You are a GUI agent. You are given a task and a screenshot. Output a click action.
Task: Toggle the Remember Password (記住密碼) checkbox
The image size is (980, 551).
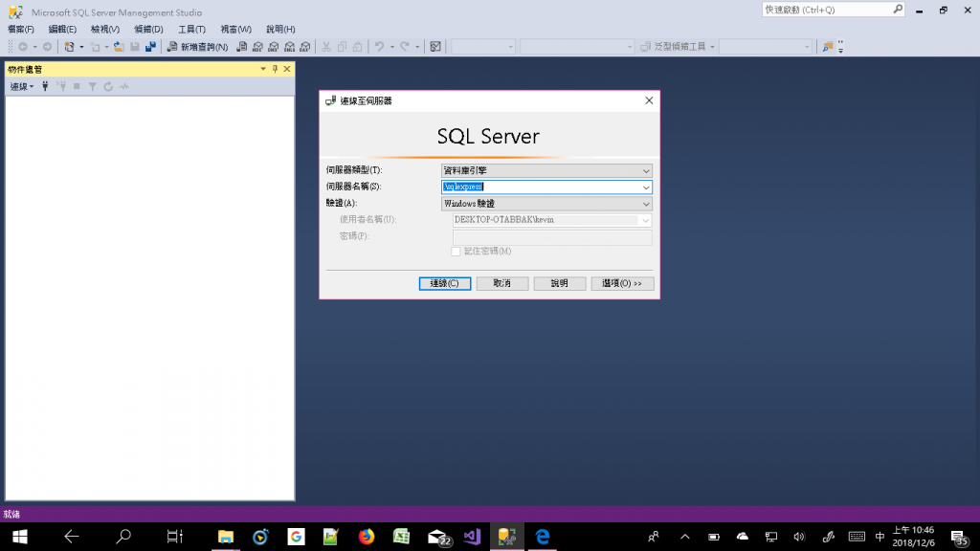[456, 252]
